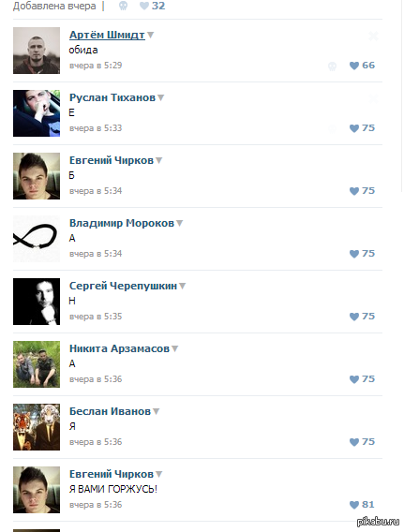Open Сергей Черепушкин's profile name

click(123, 286)
